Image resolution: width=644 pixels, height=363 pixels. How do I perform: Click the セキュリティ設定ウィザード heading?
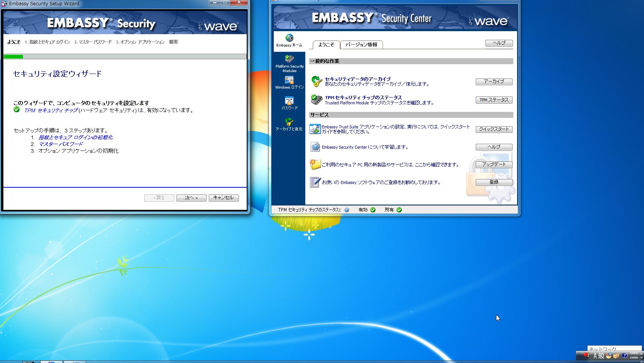coord(57,74)
